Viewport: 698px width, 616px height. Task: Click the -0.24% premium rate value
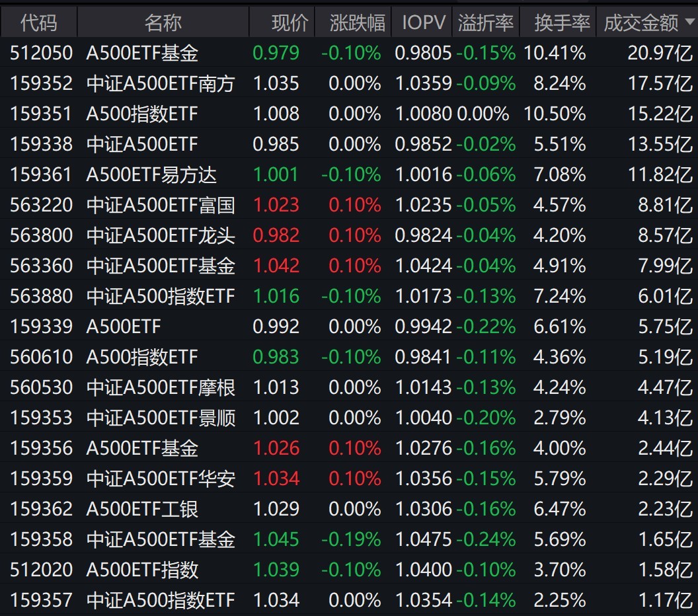pos(486,539)
